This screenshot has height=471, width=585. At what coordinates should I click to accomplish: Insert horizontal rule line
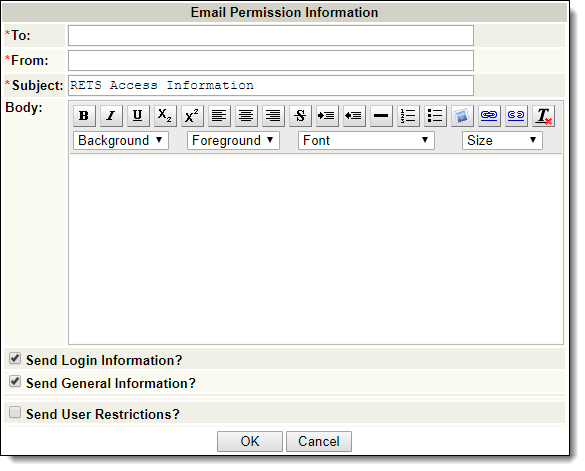(381, 116)
